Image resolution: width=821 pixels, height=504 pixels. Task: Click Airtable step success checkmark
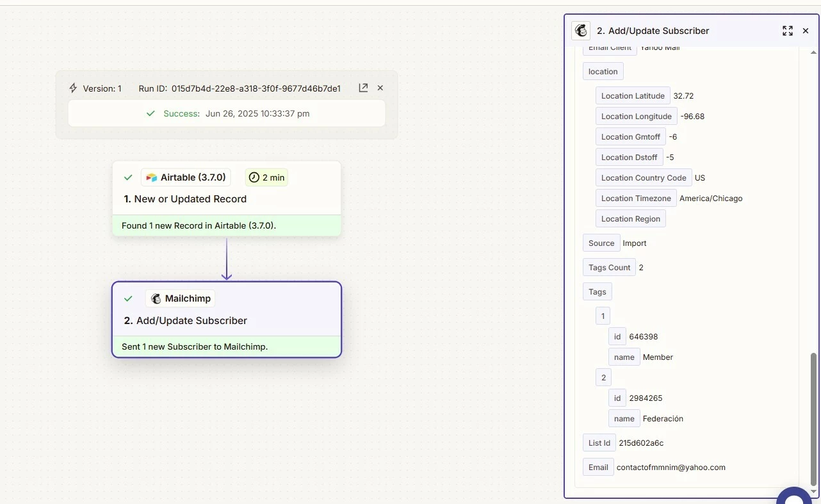click(x=128, y=177)
